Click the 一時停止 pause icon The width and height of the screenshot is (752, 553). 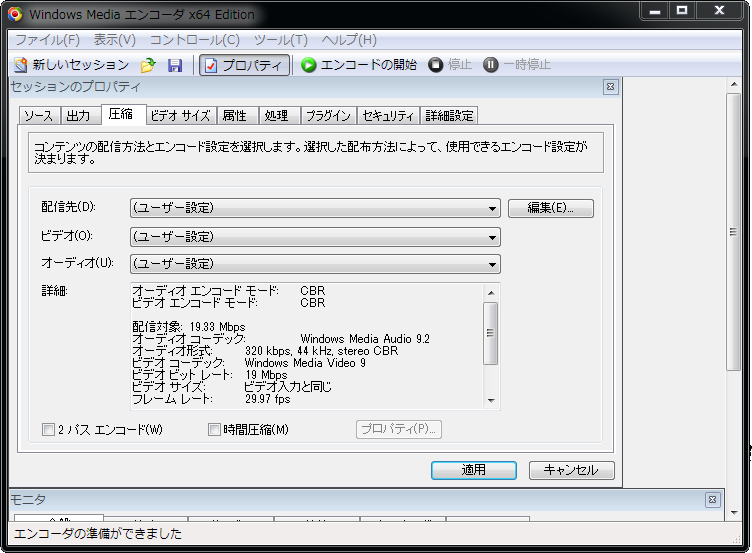coord(491,65)
